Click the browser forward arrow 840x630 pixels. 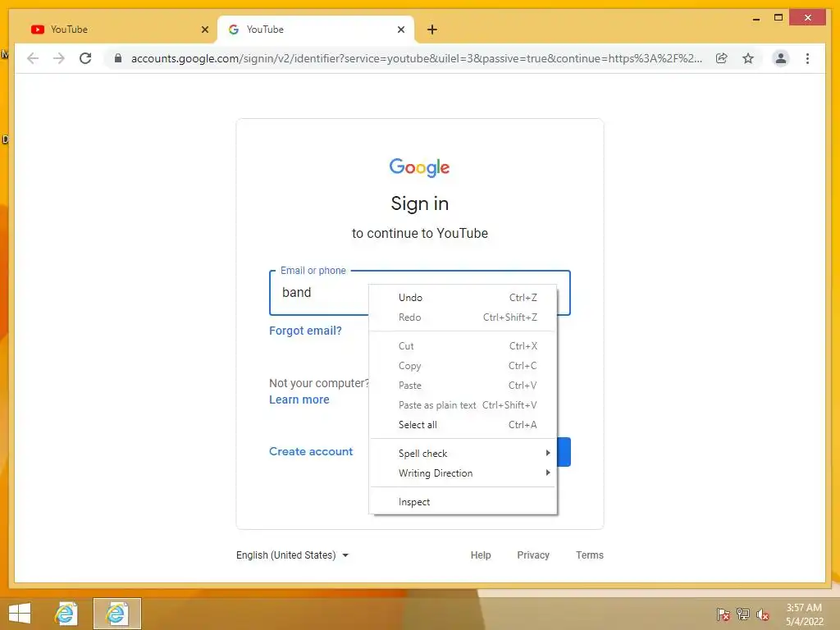pos(59,58)
